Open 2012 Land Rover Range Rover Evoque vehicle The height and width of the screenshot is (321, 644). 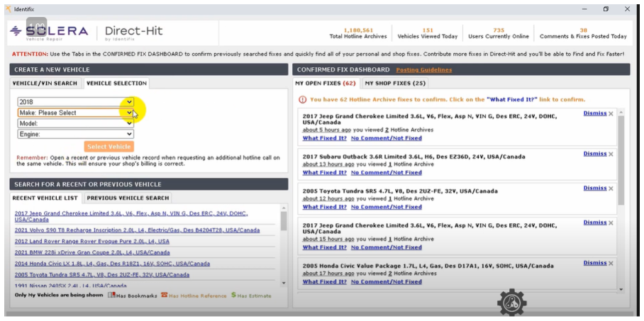click(x=92, y=242)
